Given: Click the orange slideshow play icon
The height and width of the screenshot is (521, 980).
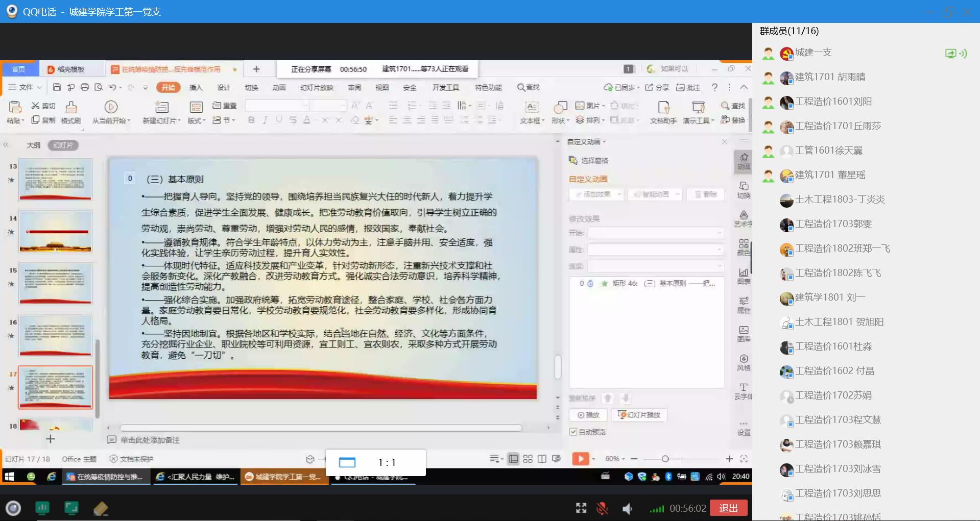Looking at the screenshot, I should pos(580,459).
